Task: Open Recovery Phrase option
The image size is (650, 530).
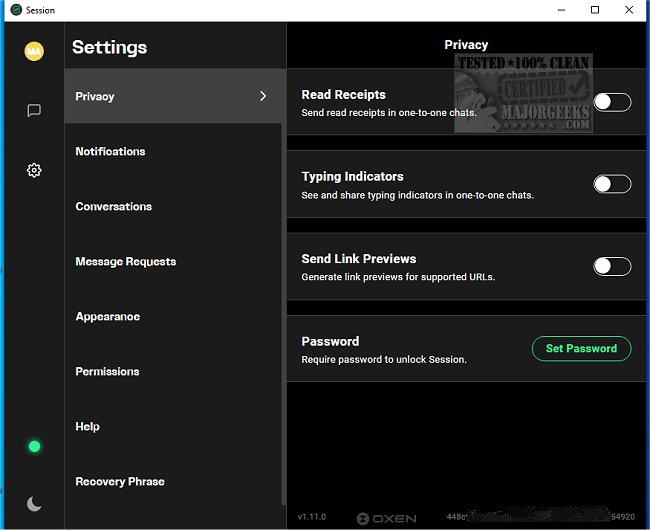Action: (x=119, y=482)
